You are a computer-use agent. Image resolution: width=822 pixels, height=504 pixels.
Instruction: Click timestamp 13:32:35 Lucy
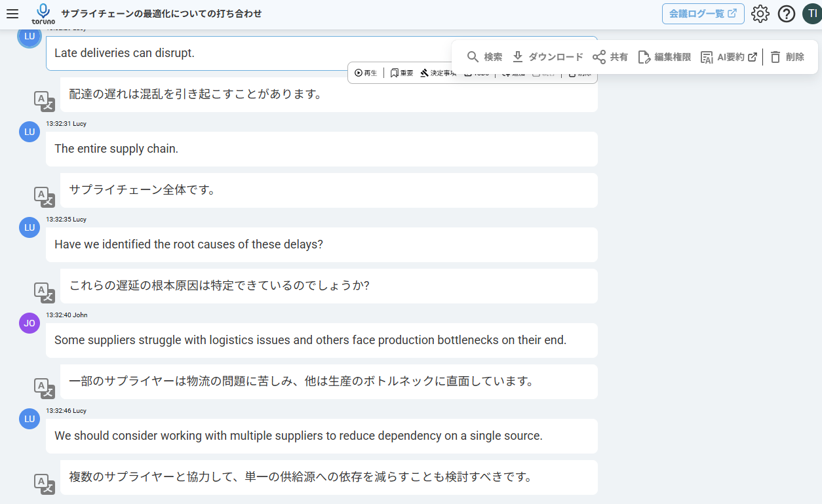66,220
